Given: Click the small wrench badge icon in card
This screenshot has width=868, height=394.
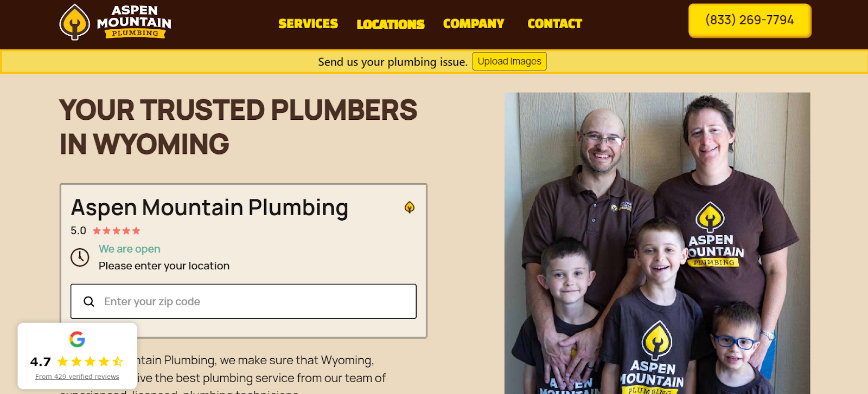Looking at the screenshot, I should 410,207.
